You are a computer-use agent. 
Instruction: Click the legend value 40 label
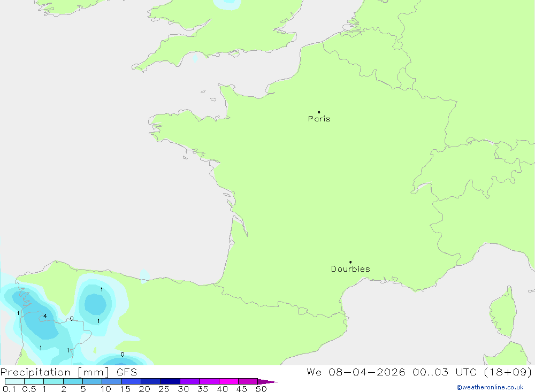pyautogui.click(x=222, y=389)
